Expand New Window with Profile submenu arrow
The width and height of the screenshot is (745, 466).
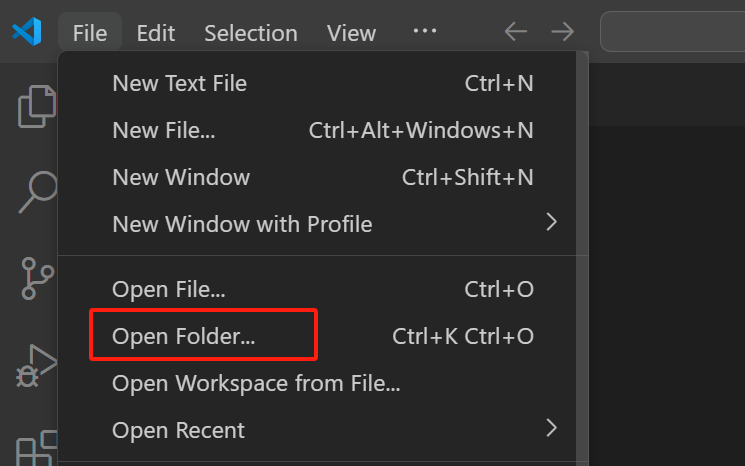tap(550, 223)
